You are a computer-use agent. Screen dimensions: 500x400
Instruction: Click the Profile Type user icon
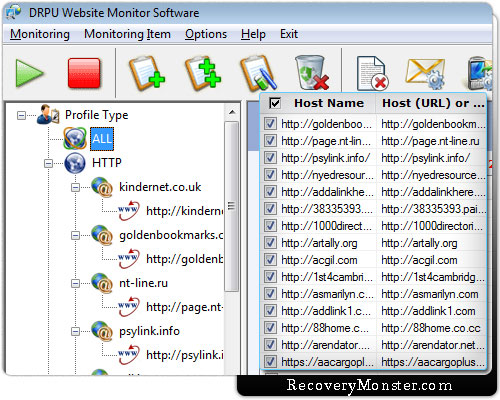click(48, 115)
